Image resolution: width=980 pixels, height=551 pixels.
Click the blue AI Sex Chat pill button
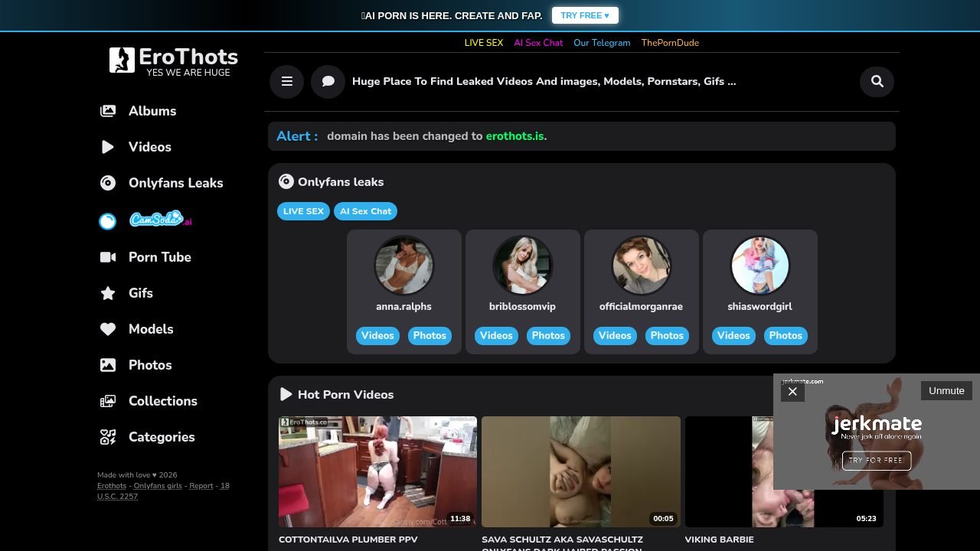click(x=365, y=211)
